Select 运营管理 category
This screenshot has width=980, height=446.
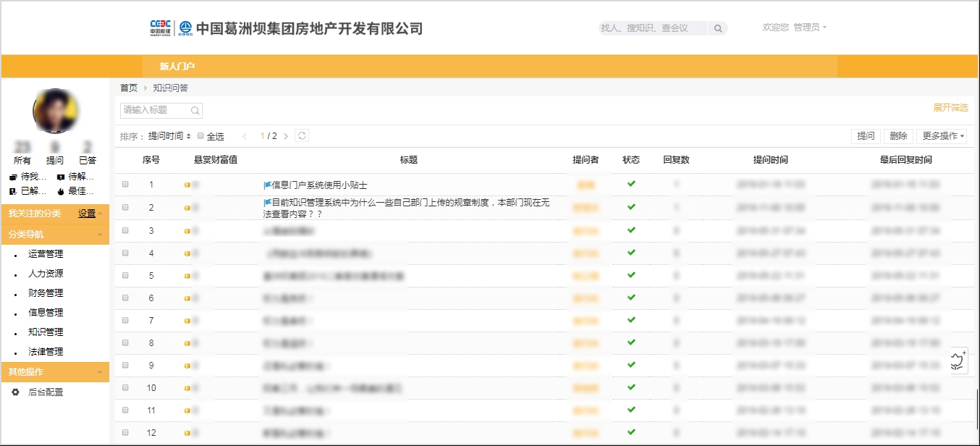46,254
